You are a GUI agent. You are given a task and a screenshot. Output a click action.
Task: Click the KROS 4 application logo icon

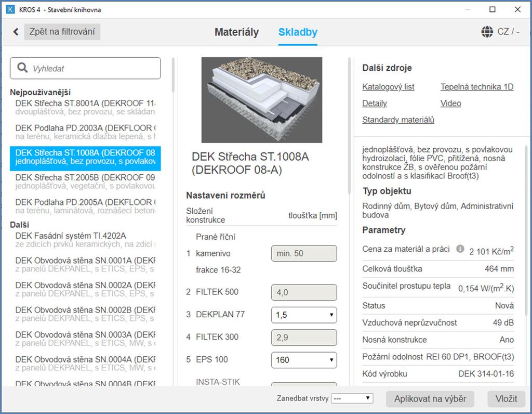click(x=10, y=9)
